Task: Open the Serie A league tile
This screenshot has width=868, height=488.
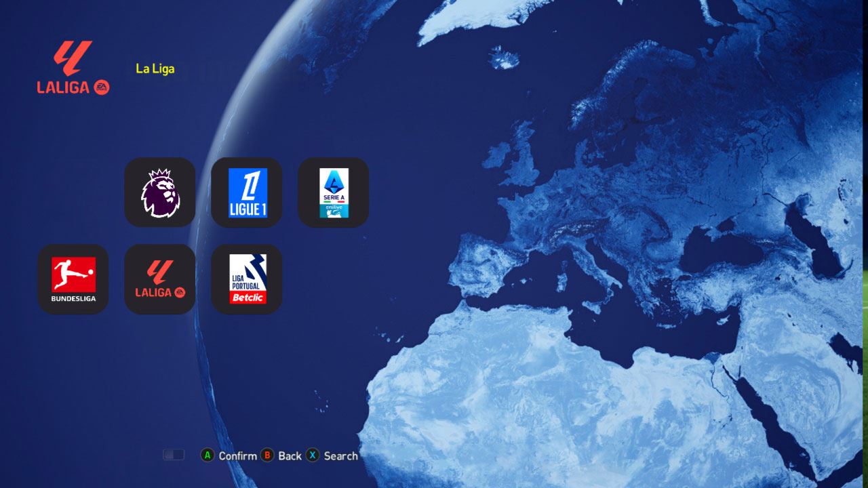Action: click(334, 192)
